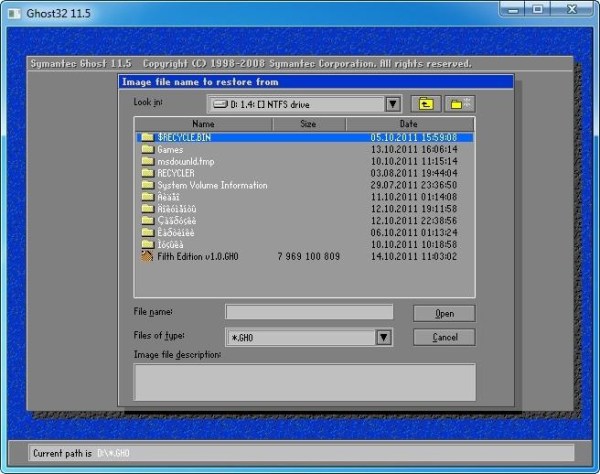The width and height of the screenshot is (600, 474).
Task: Select the Games folder
Action: [x=170, y=149]
